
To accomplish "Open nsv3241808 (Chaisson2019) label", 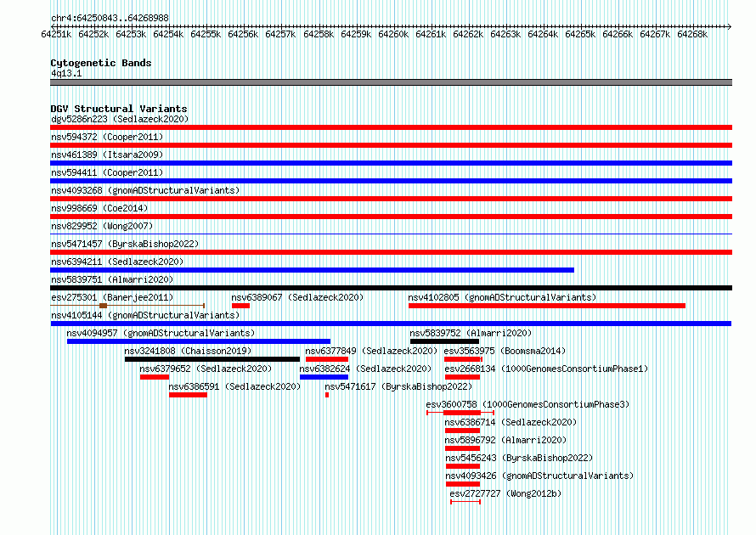I will [x=188, y=351].
